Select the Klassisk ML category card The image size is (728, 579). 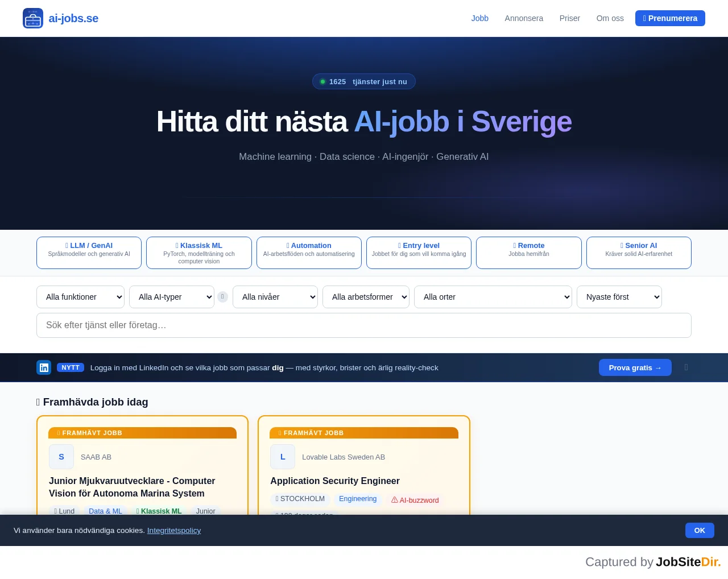pos(199,253)
